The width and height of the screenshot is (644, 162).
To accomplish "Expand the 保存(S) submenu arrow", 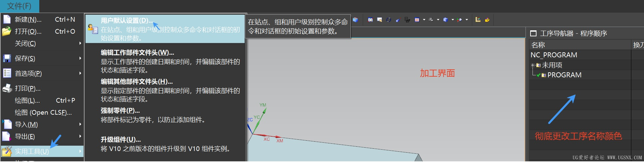I will pos(80,58).
